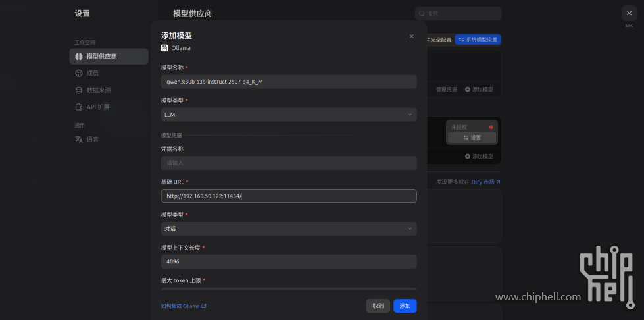This screenshot has width=644, height=320.
Task: Click the 模型供应商 page heading
Action: (193, 14)
